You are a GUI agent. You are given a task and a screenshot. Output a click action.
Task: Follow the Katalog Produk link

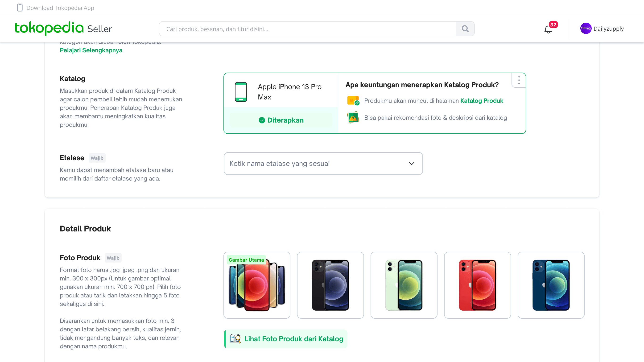point(482,100)
